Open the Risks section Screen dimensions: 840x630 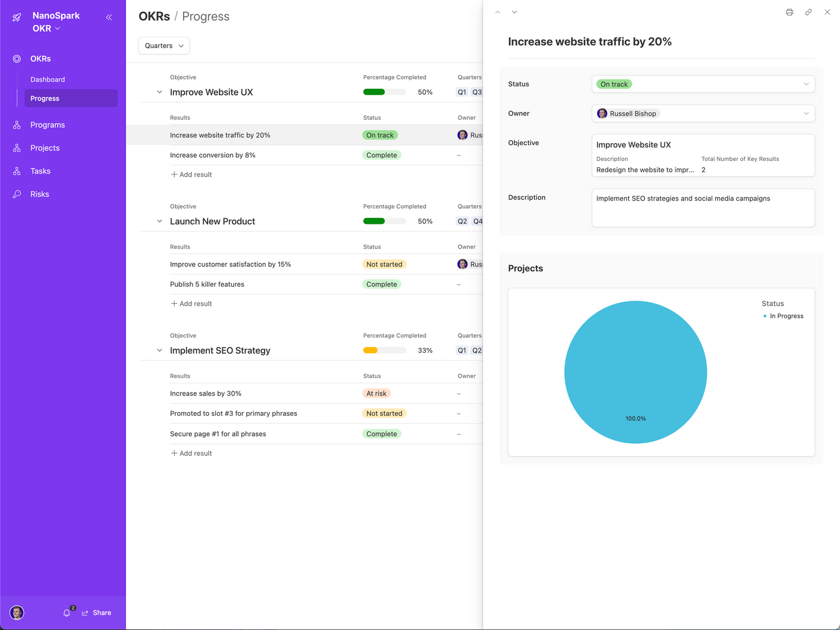pyautogui.click(x=39, y=194)
